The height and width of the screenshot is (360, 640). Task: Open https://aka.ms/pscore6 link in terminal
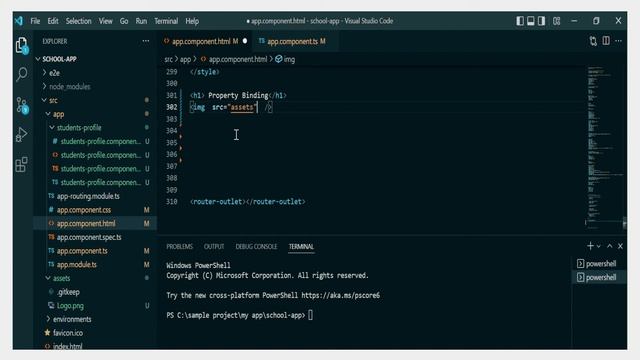(340, 295)
